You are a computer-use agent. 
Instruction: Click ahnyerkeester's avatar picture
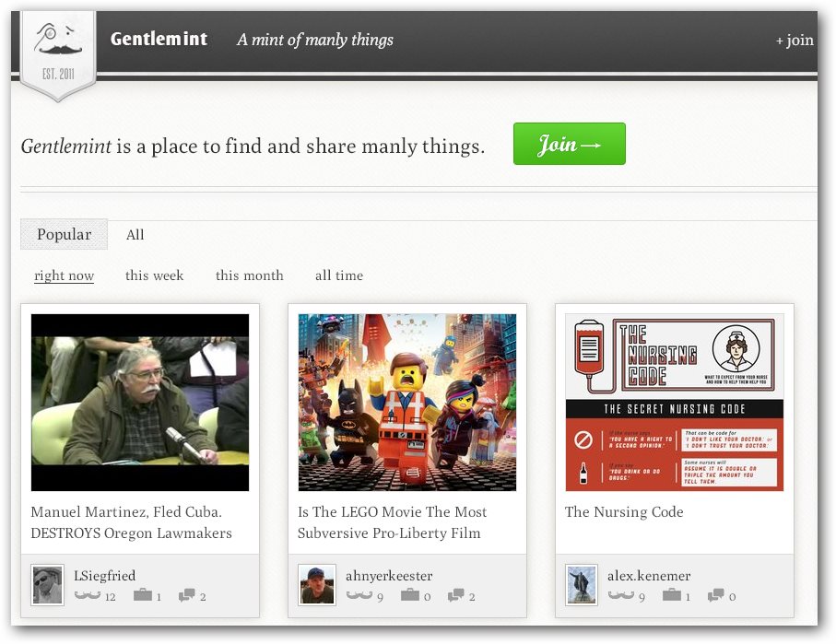pos(317,585)
